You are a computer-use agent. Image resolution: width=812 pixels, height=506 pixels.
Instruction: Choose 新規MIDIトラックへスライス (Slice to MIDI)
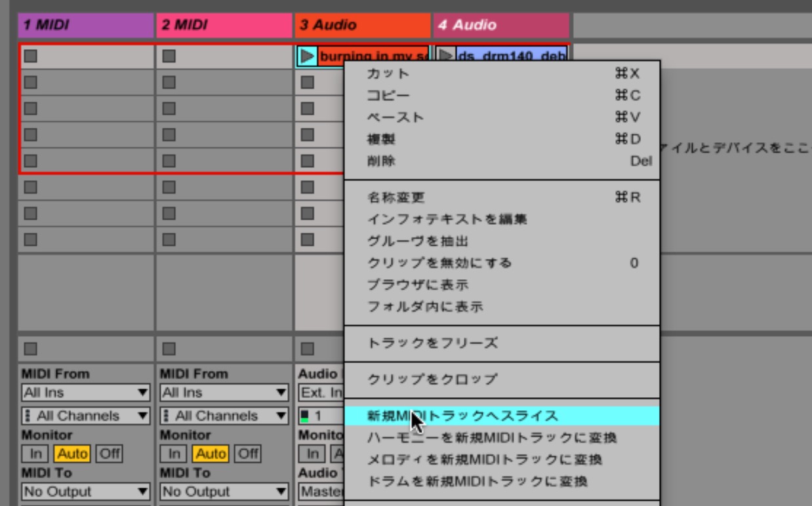(x=502, y=416)
